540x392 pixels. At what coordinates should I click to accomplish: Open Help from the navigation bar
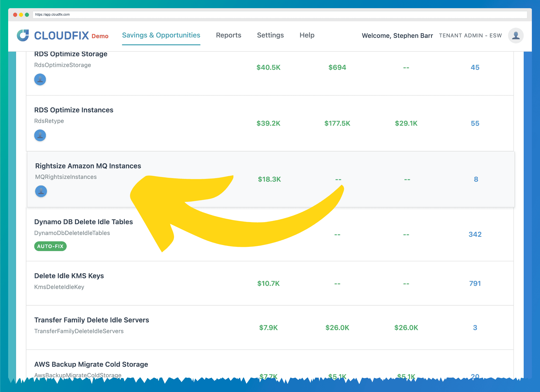307,35
